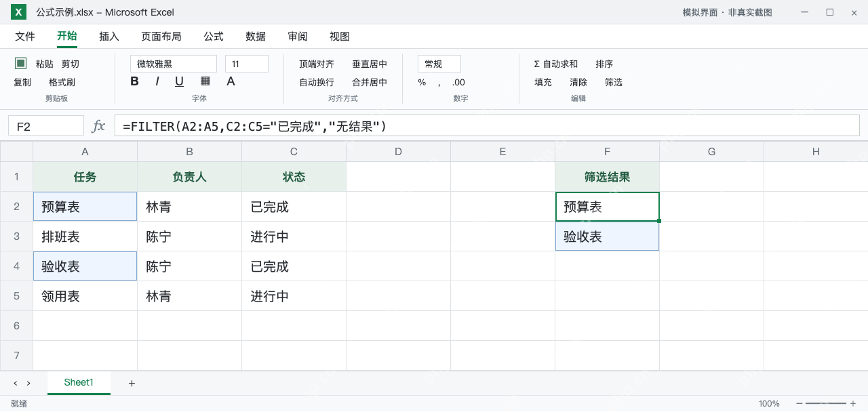
Task: Click 顶端对齐 top align button
Action: pos(317,64)
